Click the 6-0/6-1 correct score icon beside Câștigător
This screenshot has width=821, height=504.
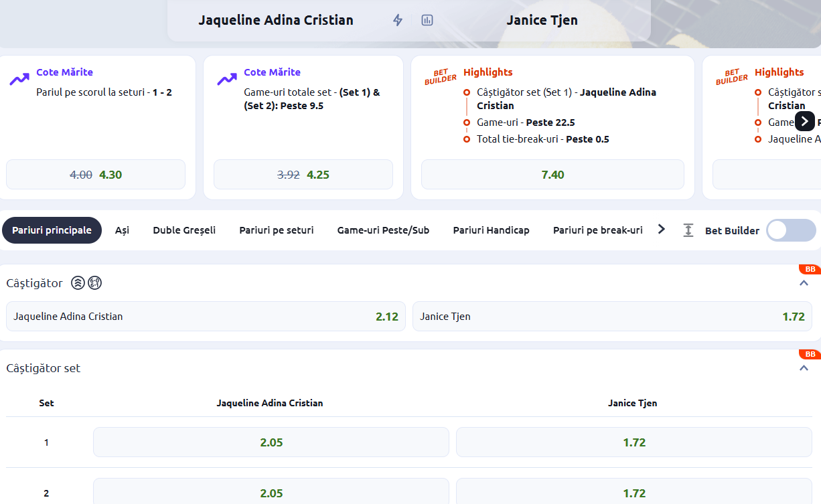95,282
